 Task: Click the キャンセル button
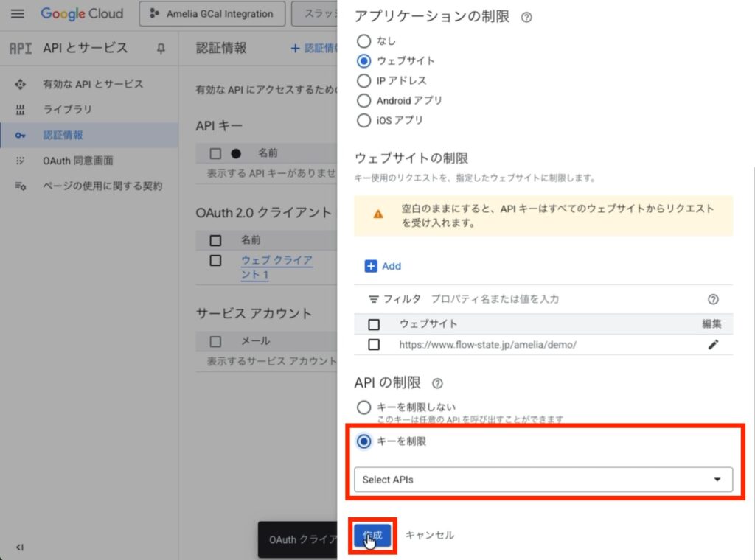pyautogui.click(x=430, y=535)
